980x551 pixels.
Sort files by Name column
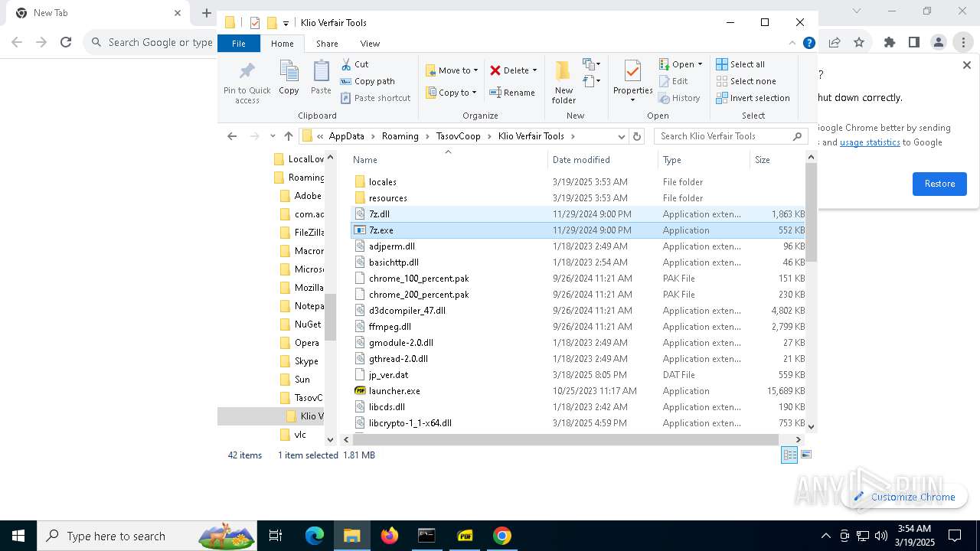click(448, 159)
